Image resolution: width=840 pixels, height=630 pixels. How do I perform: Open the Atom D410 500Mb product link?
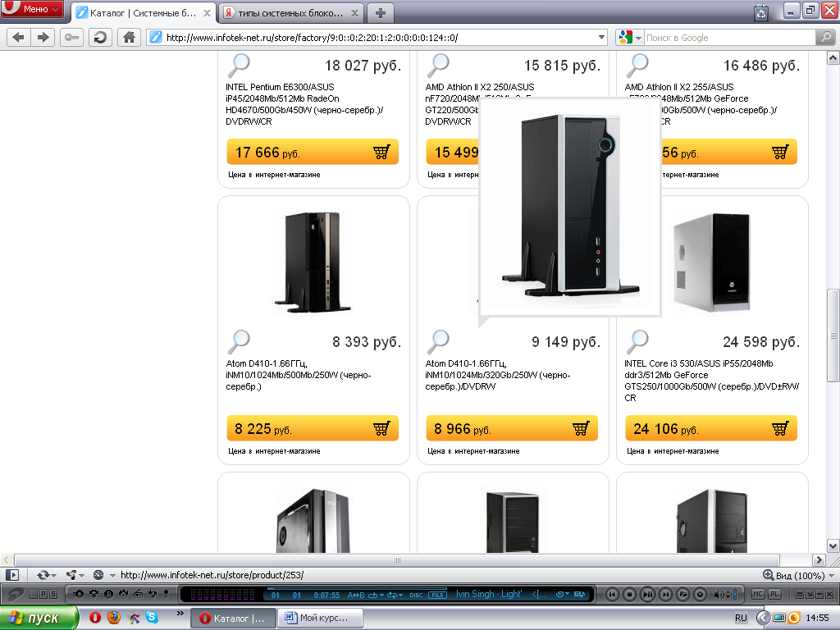click(299, 375)
